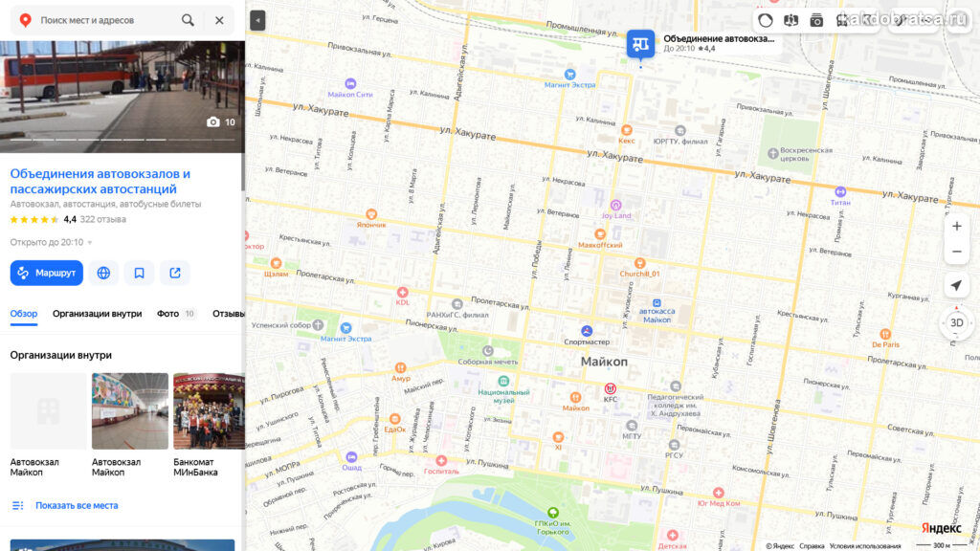Locate me with the arrow icon
The image size is (980, 551).
coord(956,285)
